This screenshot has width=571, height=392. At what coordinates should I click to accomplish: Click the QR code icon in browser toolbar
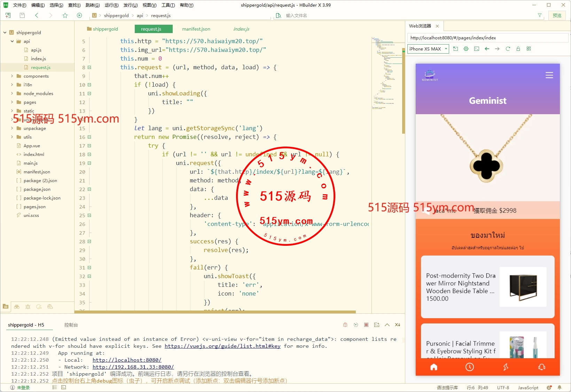click(x=529, y=49)
